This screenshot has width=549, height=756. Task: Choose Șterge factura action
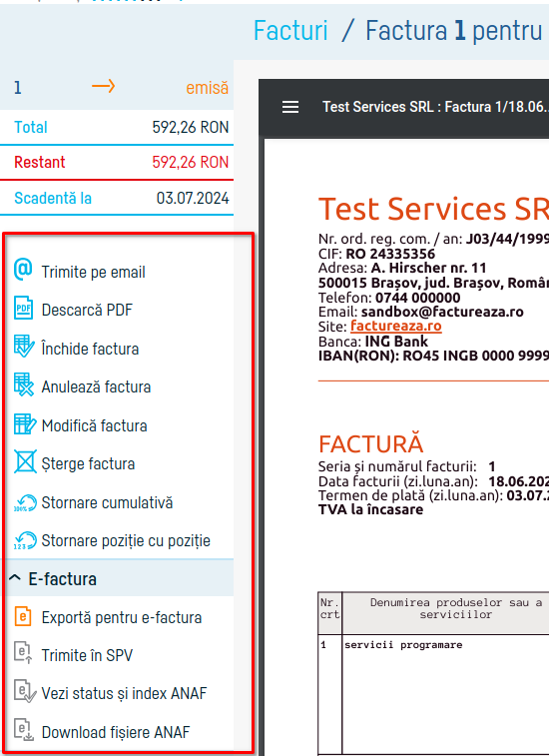(88, 463)
